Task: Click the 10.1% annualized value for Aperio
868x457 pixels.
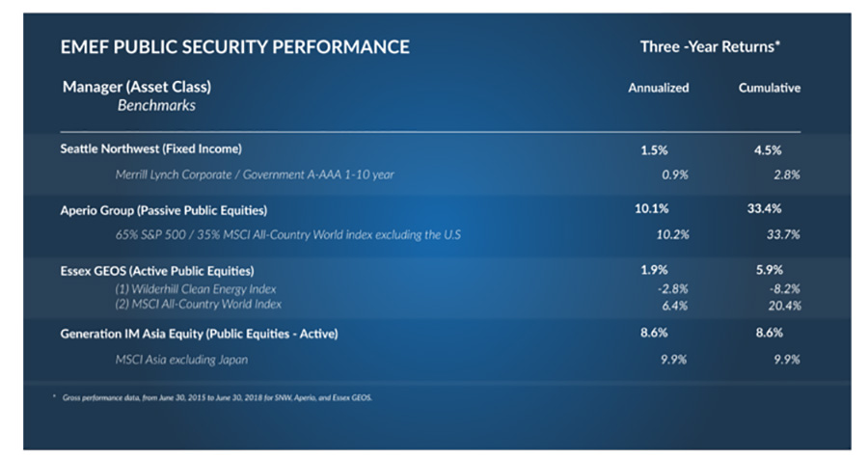Action: pyautogui.click(x=652, y=208)
